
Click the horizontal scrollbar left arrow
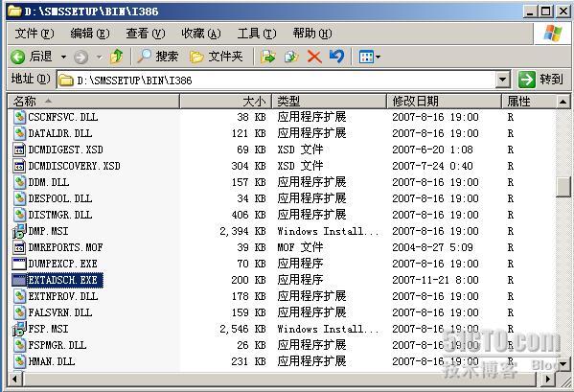click(15, 379)
